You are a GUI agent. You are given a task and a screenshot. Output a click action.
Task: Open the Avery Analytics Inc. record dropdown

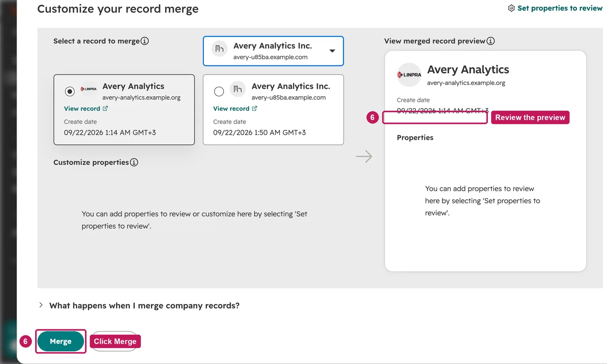click(273, 51)
